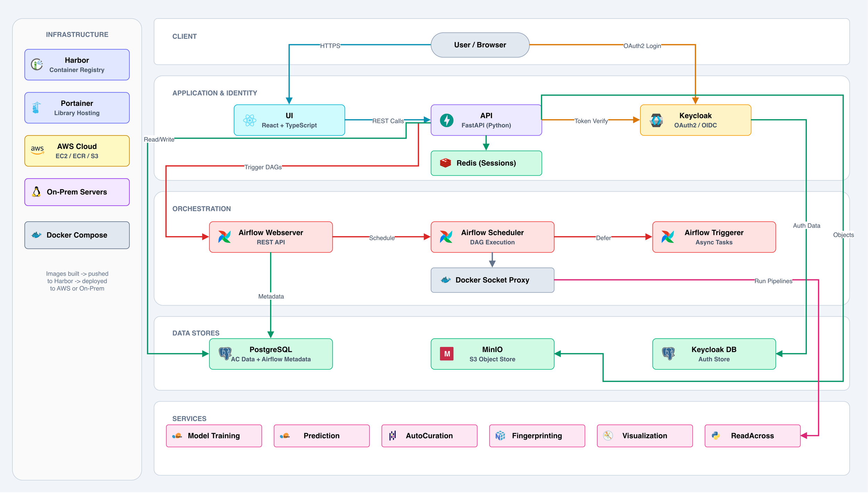Viewport: 868px width, 493px height.
Task: Click the 'AC Data + Airflow Metadata' subtitle
Action: point(271,359)
